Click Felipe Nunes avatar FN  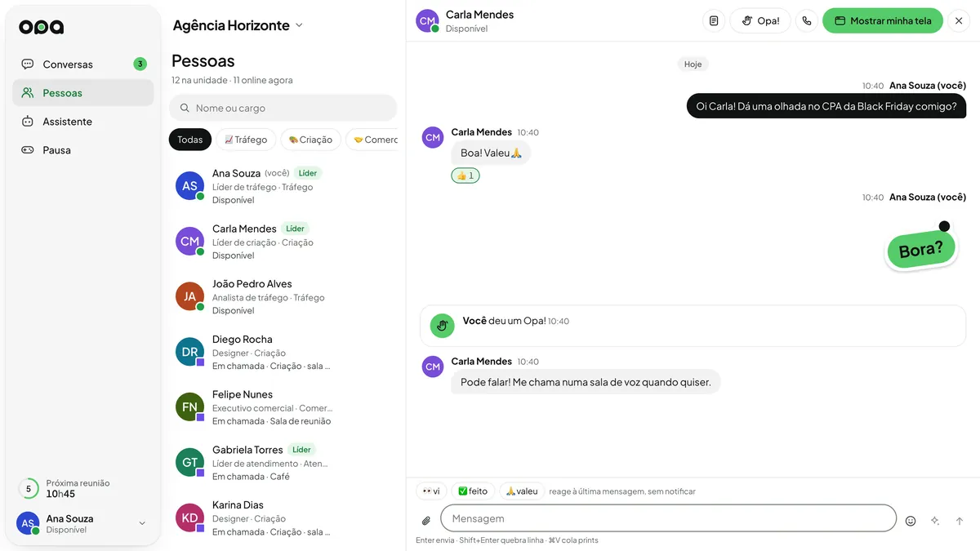point(189,407)
